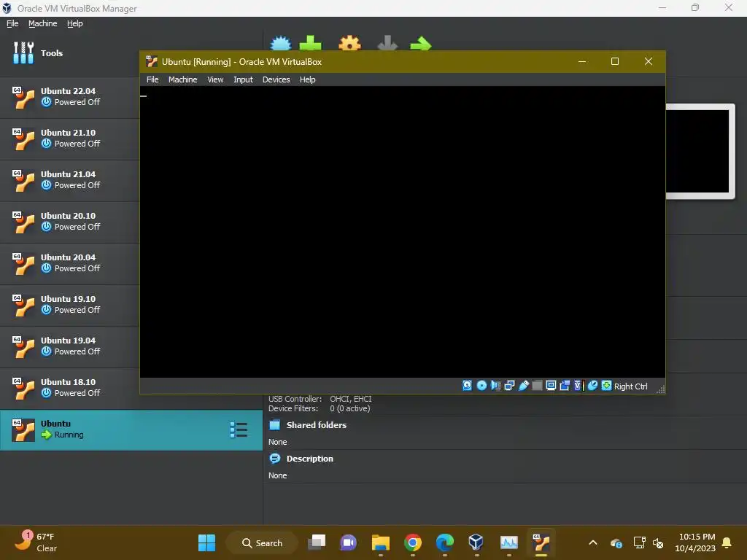The height and width of the screenshot is (560, 747).
Task: Click the Device Filters 0 (0 active) text
Action: (x=320, y=408)
